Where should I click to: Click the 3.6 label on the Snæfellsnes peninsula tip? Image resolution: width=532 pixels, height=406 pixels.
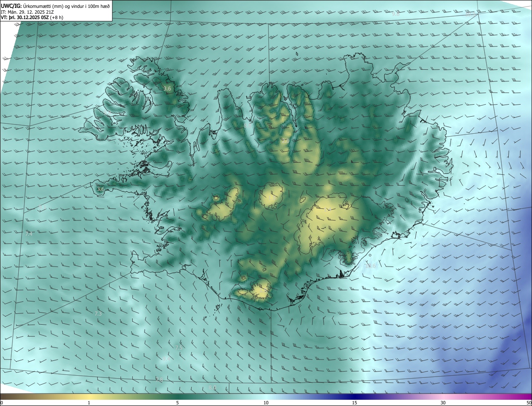point(101,189)
